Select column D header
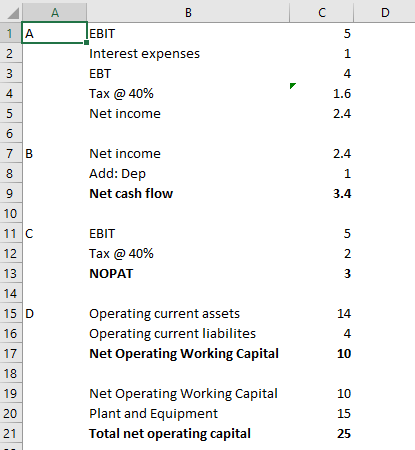Image resolution: width=415 pixels, height=450 pixels. tap(385, 13)
